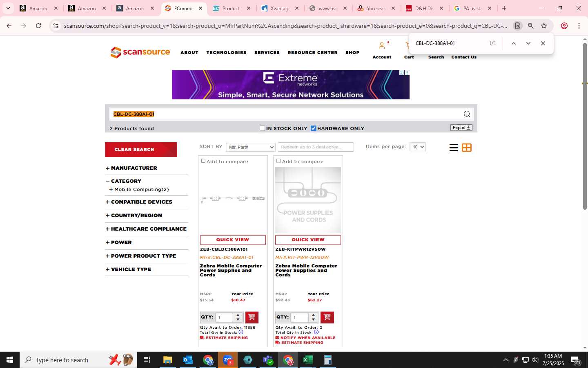Image resolution: width=588 pixels, height=368 pixels.
Task: Go back to previous page
Action: pyautogui.click(x=9, y=26)
